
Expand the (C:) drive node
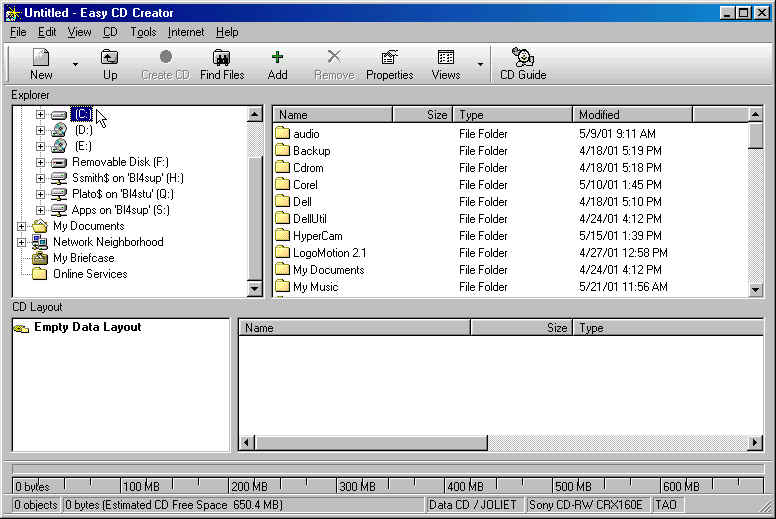point(41,114)
